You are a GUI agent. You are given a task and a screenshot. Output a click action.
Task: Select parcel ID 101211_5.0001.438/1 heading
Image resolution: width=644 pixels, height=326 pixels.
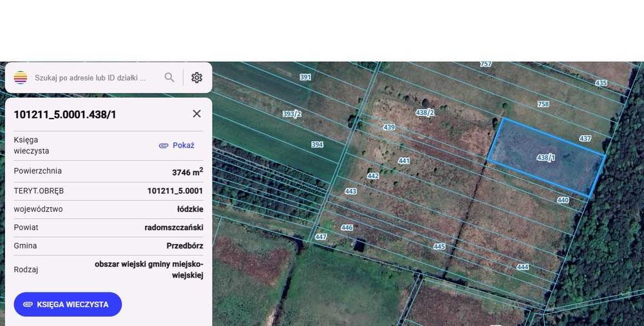[x=65, y=114]
